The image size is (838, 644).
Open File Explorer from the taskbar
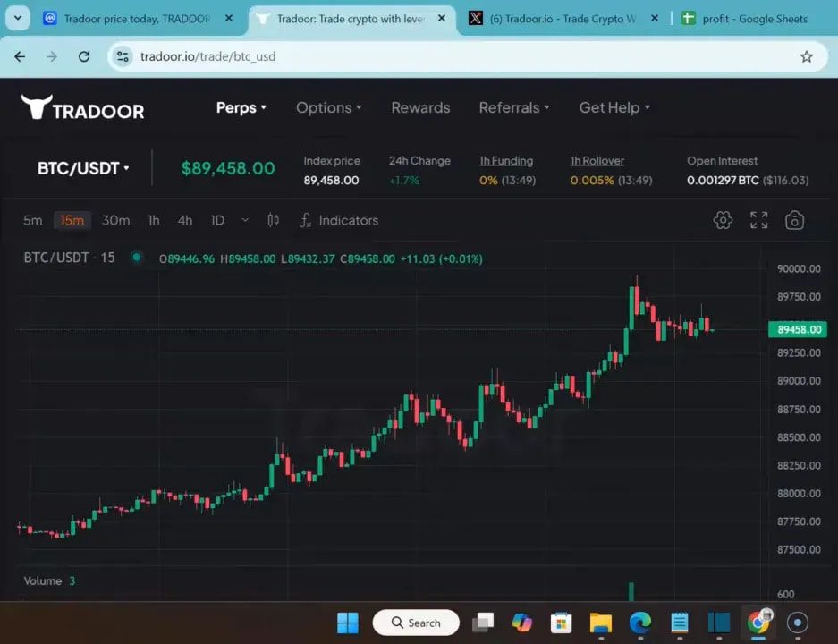pyautogui.click(x=600, y=622)
